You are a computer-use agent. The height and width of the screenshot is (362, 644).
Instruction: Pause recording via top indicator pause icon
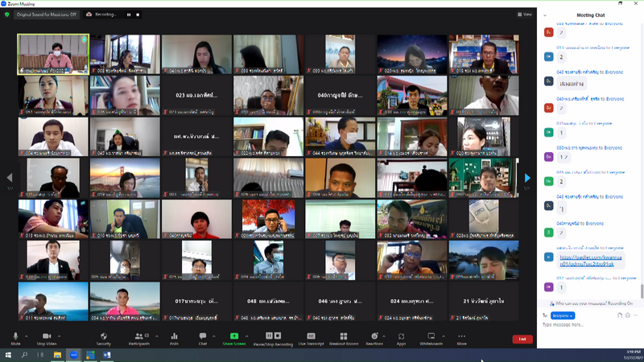129,14
